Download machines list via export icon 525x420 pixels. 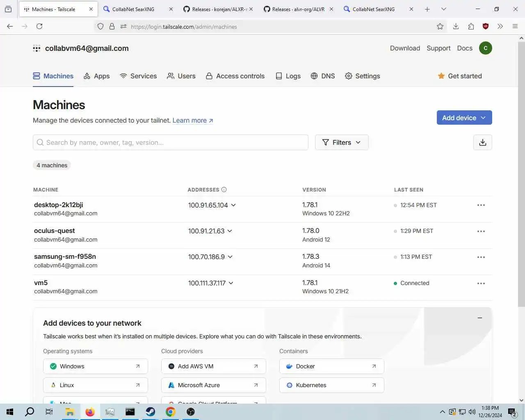tap(483, 142)
